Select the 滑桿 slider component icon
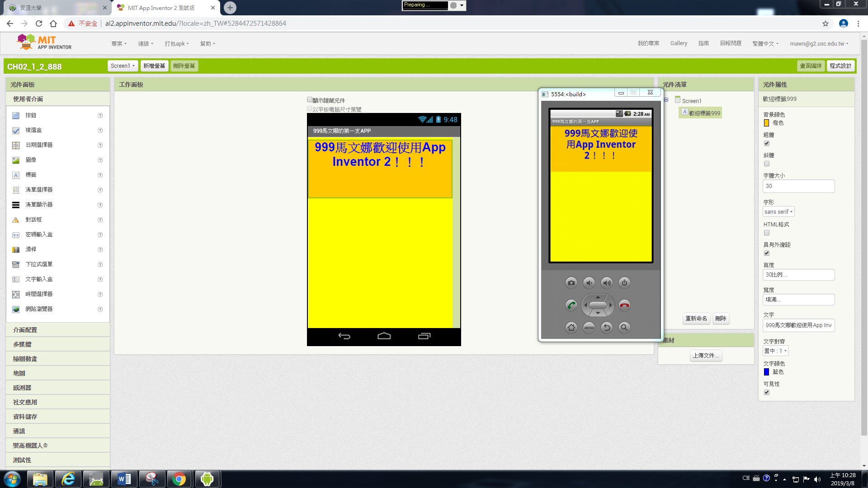868x488 pixels. pos(16,250)
